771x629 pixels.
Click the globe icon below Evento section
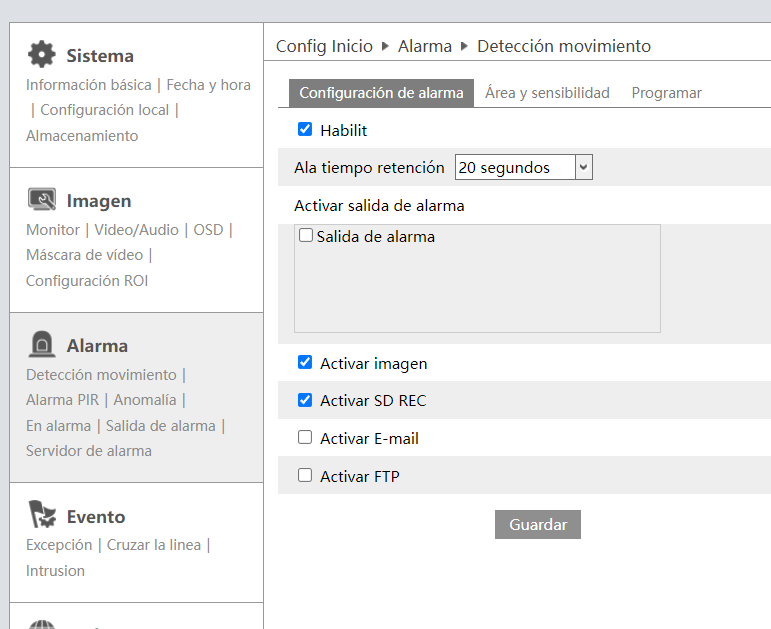[42, 625]
